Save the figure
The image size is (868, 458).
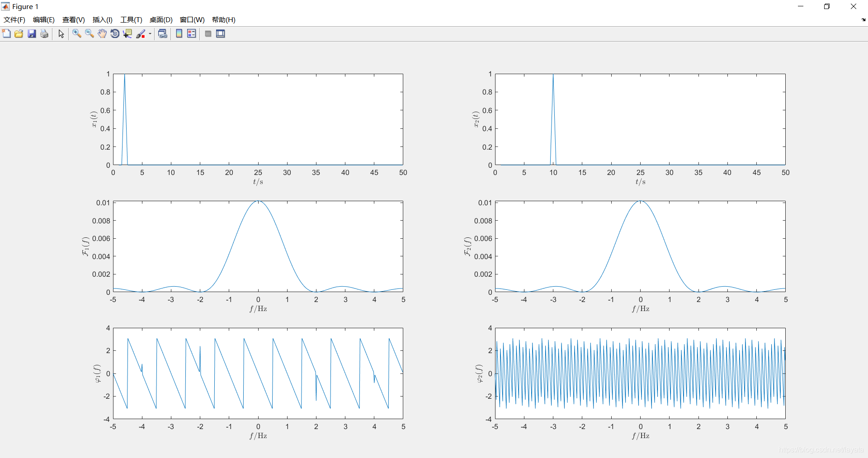point(32,34)
